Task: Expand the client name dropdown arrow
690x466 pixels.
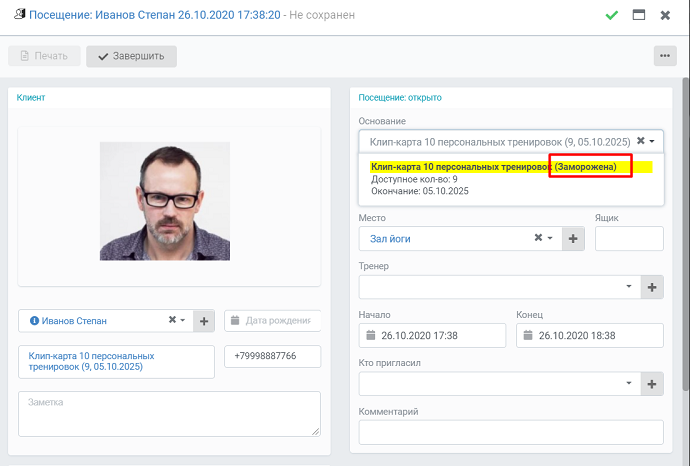Action: pos(183,320)
